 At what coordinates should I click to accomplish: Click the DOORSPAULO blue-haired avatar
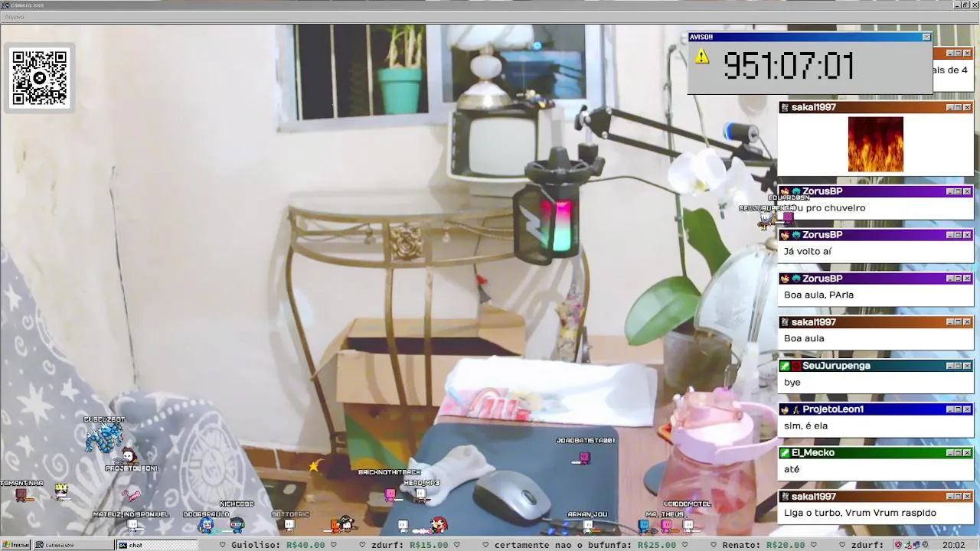pos(205,525)
